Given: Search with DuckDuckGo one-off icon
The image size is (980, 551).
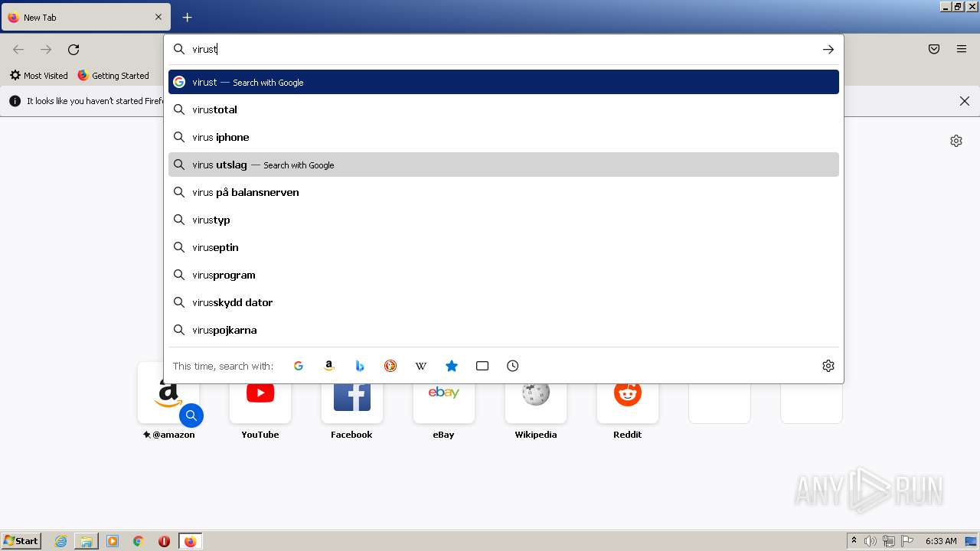Looking at the screenshot, I should pyautogui.click(x=390, y=366).
